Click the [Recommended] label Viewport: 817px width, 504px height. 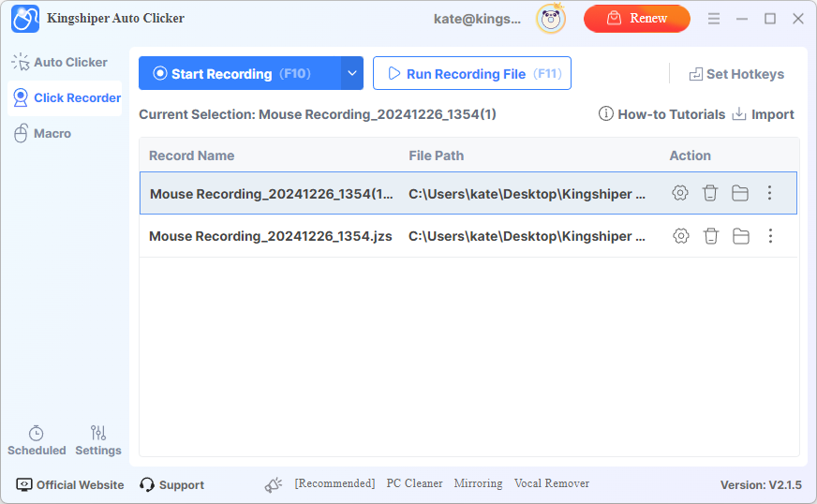pos(334,483)
